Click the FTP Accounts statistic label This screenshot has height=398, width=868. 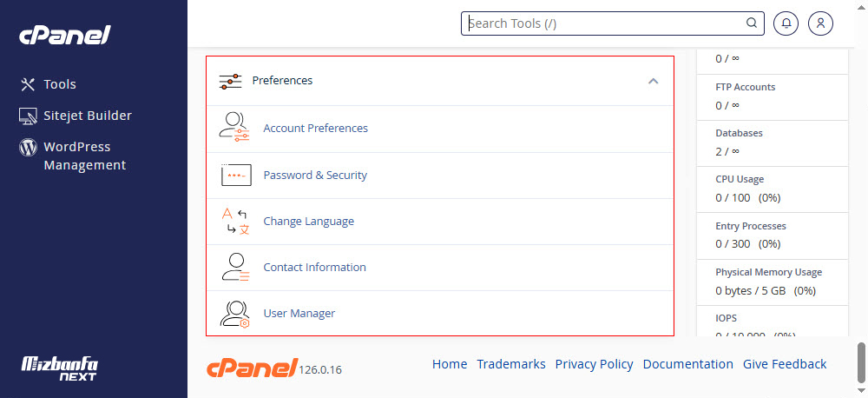(745, 87)
